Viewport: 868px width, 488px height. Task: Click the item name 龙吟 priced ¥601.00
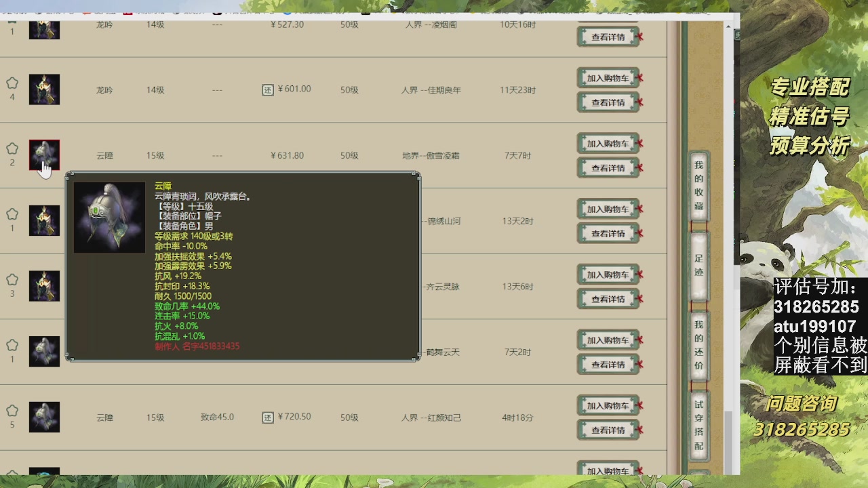tap(104, 89)
